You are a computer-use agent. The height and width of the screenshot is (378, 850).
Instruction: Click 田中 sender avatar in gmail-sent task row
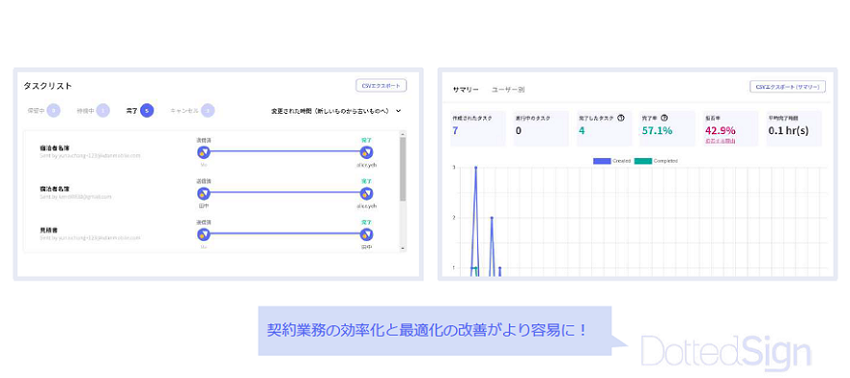tap(203, 194)
